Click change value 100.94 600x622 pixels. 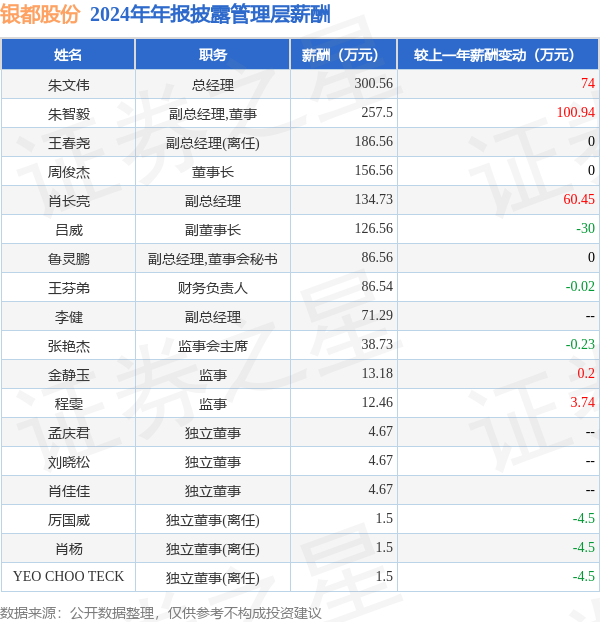(x=576, y=112)
